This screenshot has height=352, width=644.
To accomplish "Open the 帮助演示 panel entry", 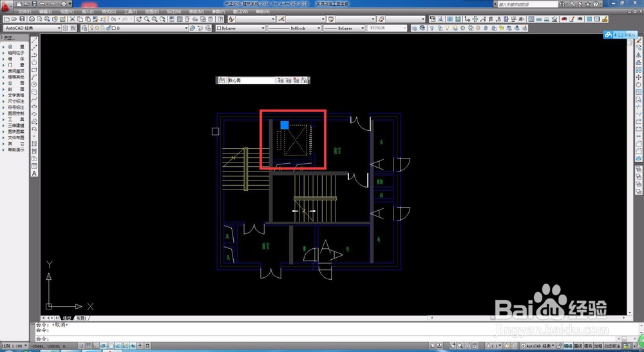I will tap(16, 150).
